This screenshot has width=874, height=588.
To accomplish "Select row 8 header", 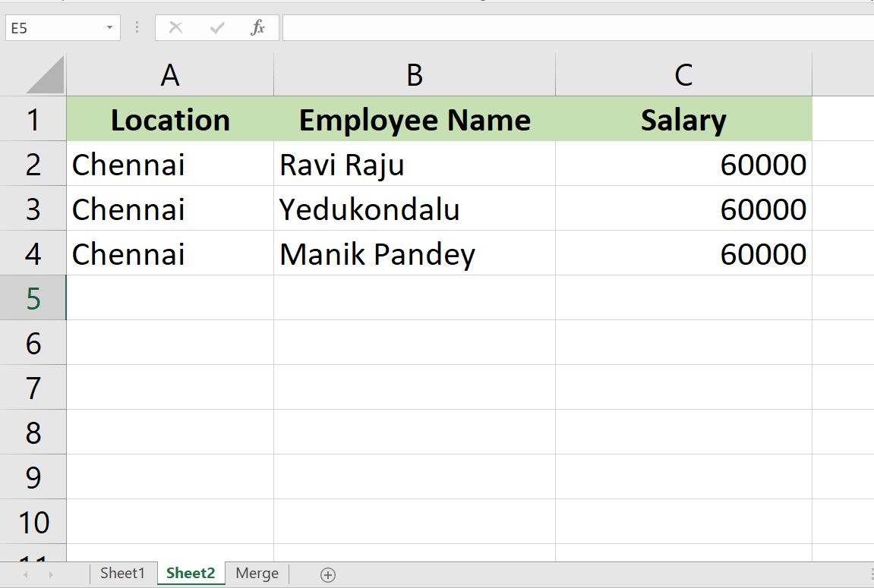I will pos(33,432).
